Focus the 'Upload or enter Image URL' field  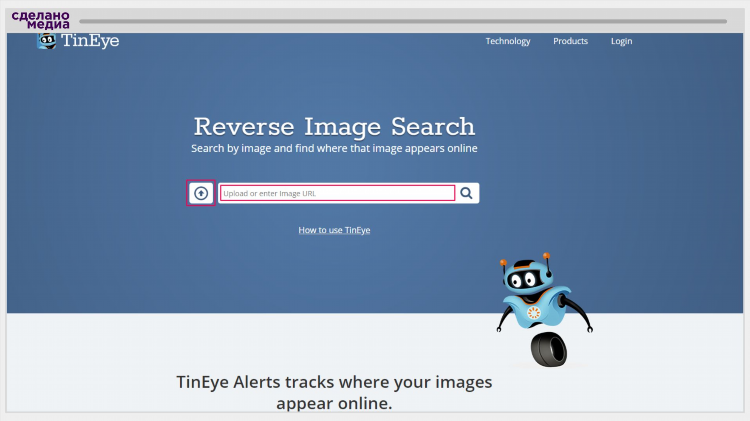pyautogui.click(x=337, y=193)
